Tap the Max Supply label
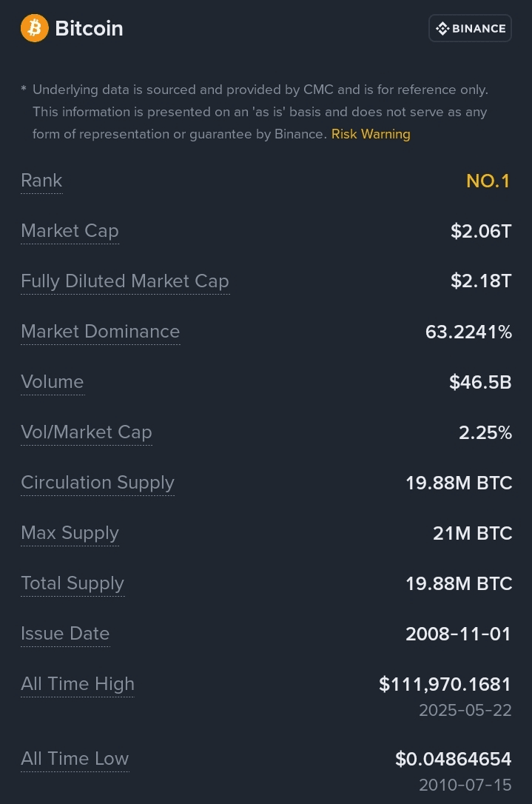532x804 pixels. pyautogui.click(x=70, y=533)
